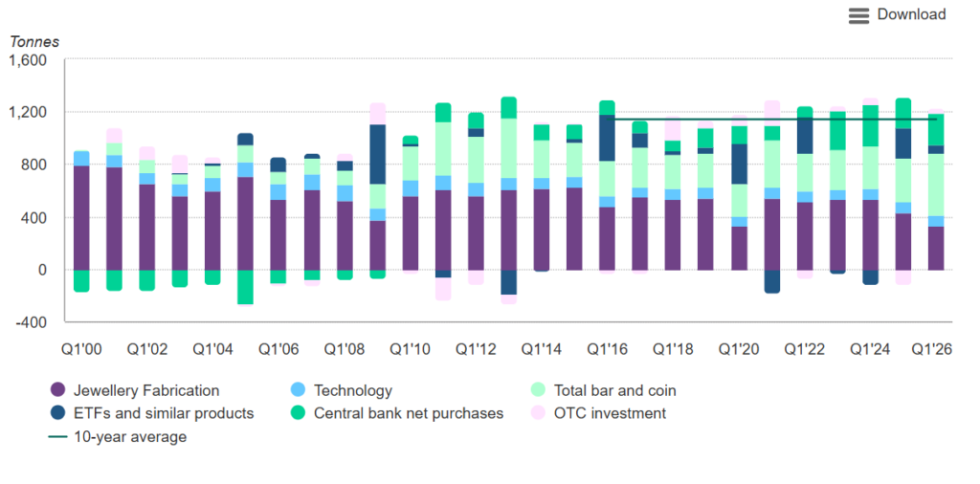Viewport: 980px width, 484px height.
Task: Select the Q1'00 jewellery bar segment
Action: pyautogui.click(x=82, y=218)
